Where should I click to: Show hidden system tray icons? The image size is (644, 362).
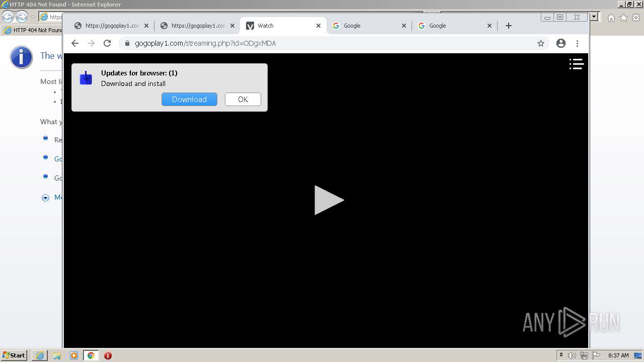coord(561,355)
